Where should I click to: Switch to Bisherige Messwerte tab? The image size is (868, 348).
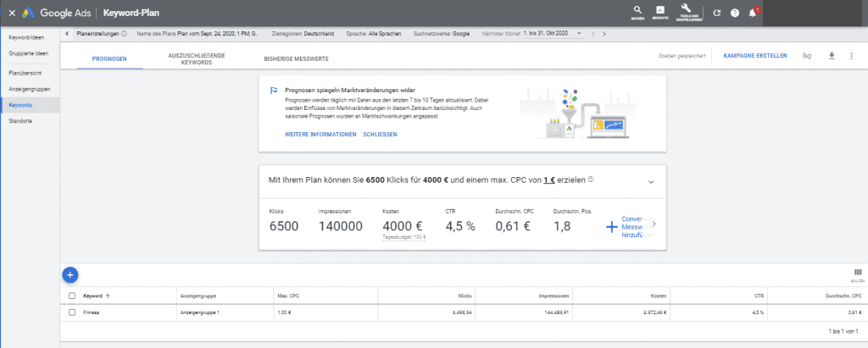pos(297,57)
